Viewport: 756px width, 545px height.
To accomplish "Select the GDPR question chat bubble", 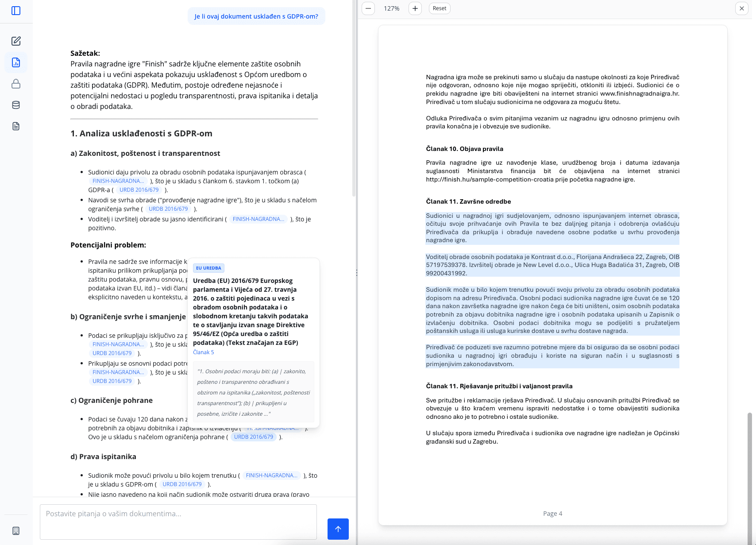I will (256, 16).
